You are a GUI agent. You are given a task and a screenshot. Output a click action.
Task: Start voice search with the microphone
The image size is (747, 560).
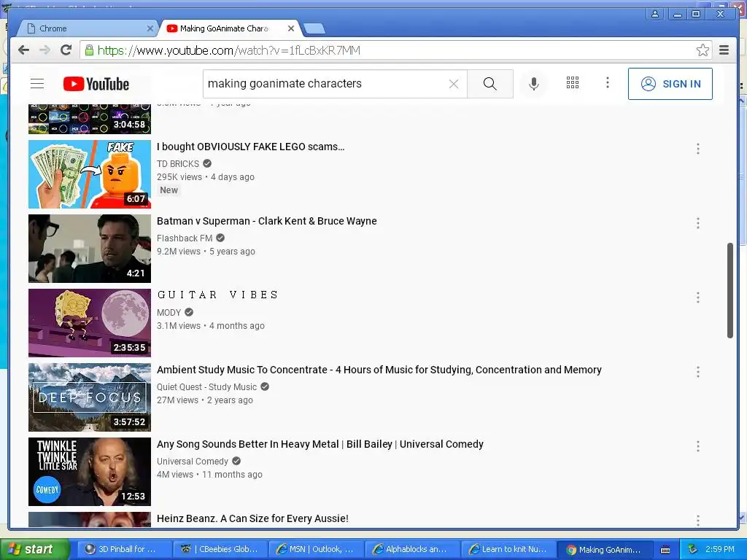(533, 84)
